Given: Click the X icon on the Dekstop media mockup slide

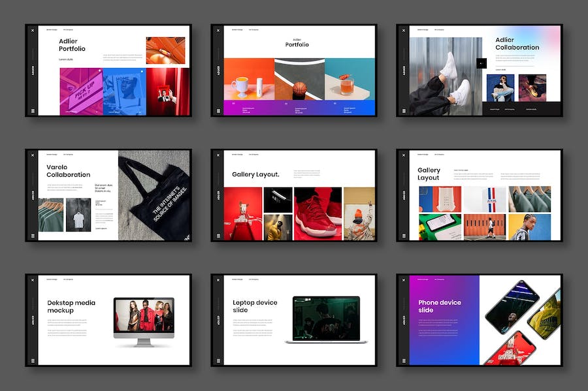Looking at the screenshot, I should click(x=32, y=280).
